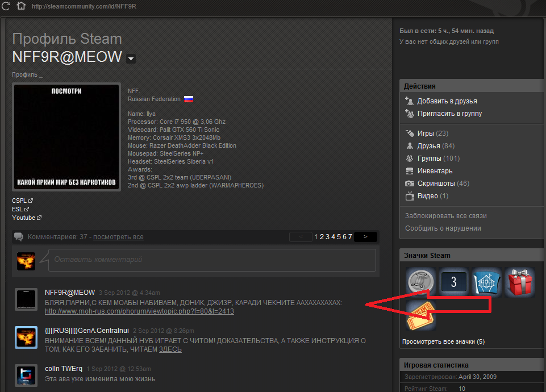Open comments page 7
The image size is (546, 392).
(x=351, y=237)
